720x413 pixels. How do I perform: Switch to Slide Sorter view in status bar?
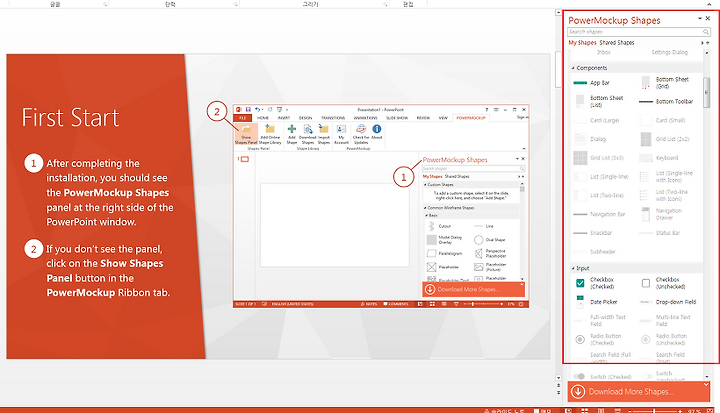tap(585, 411)
